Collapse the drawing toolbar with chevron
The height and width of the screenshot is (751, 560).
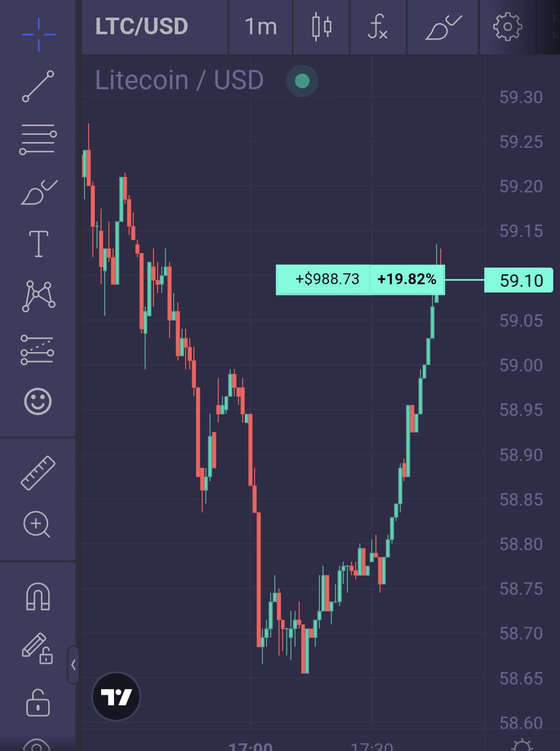73,664
